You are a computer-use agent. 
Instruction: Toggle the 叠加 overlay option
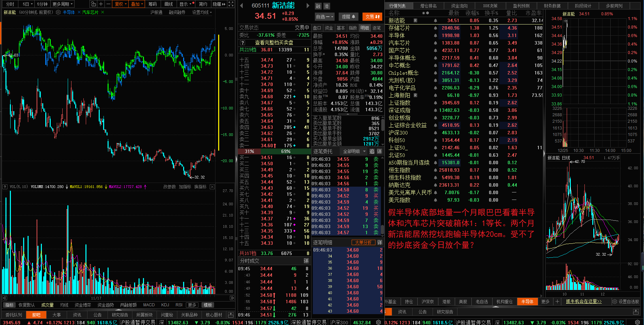(x=137, y=4)
